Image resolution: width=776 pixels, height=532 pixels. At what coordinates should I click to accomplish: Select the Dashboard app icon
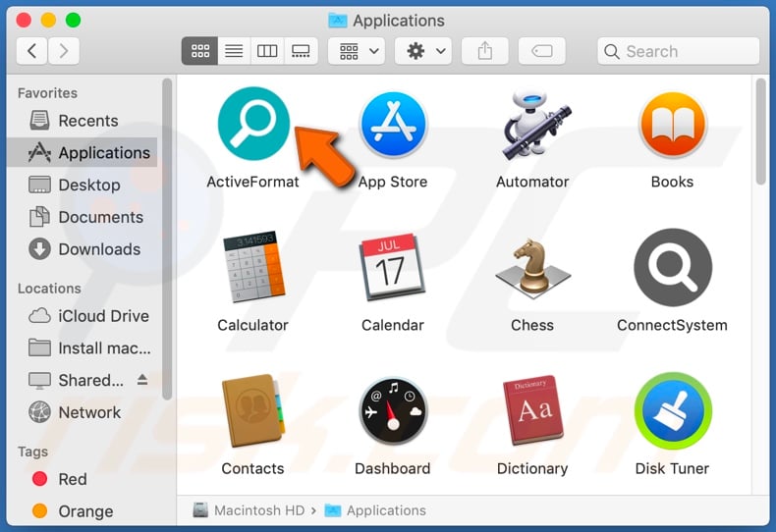(393, 410)
